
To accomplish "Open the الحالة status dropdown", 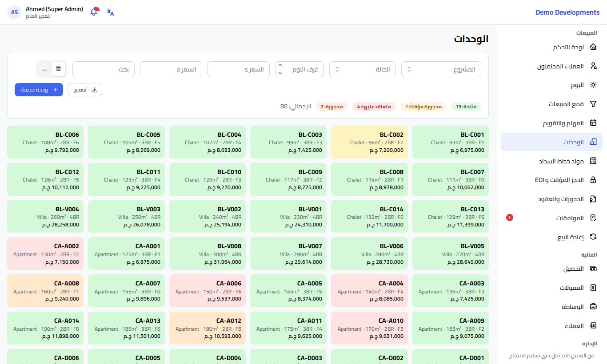I will tap(362, 69).
